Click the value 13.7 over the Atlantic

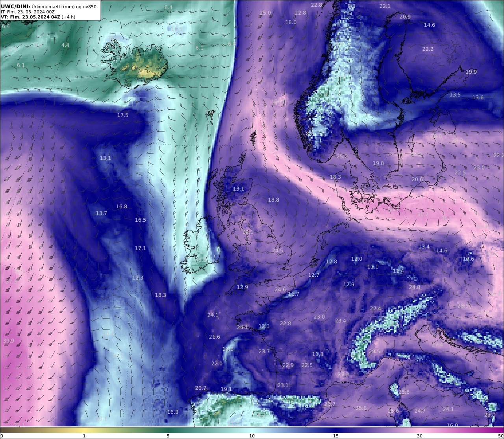(x=102, y=213)
